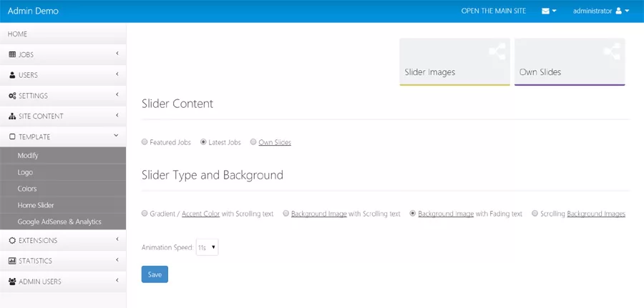The width and height of the screenshot is (644, 308).
Task: Click the Jobs grid icon in sidebar
Action: coord(12,55)
